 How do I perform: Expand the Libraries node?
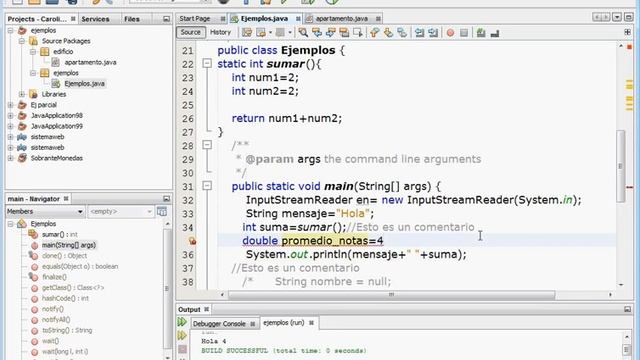point(22,94)
